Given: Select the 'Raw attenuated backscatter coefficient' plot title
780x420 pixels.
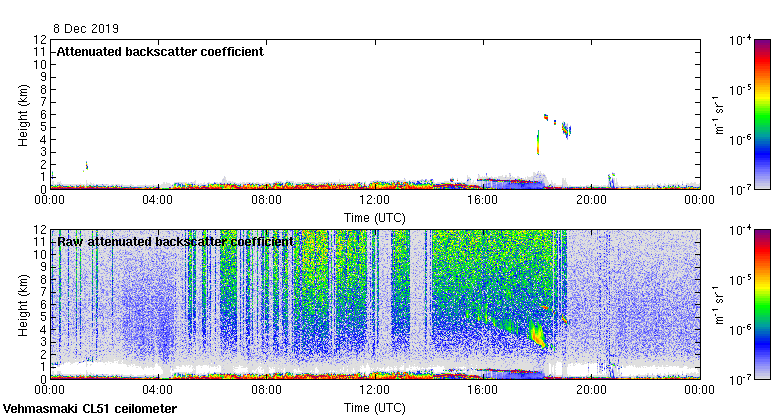Looking at the screenshot, I should [x=176, y=242].
